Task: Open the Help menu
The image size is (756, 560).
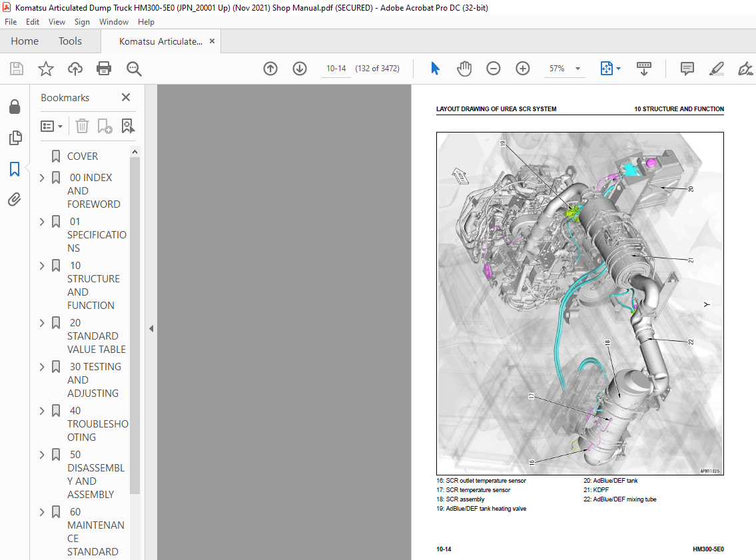Action: pos(146,22)
